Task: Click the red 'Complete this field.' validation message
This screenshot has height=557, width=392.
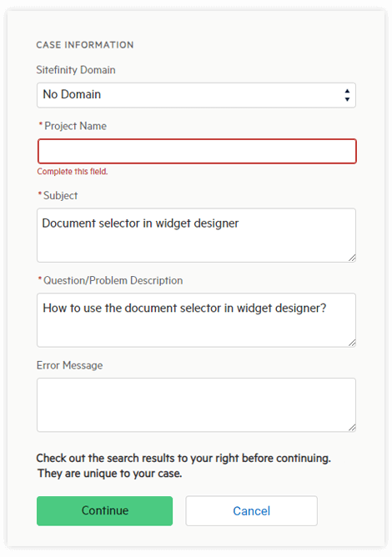Action: 73,172
